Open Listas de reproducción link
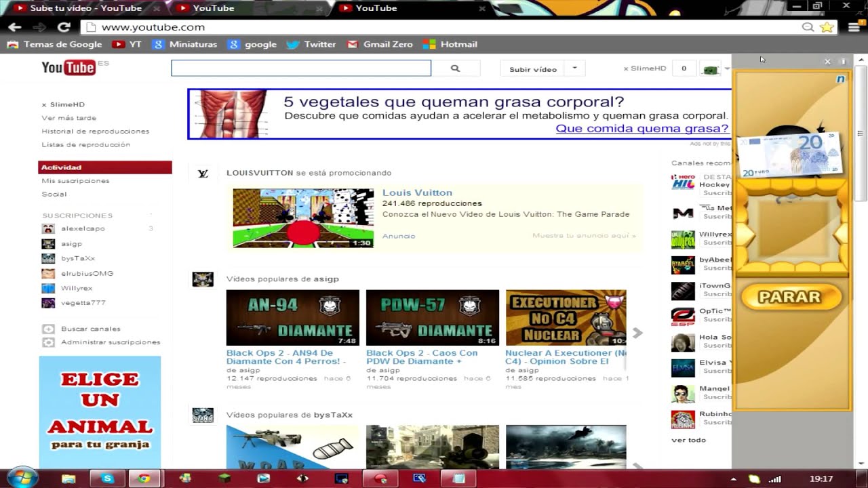Viewport: 868px width, 488px height. point(86,145)
